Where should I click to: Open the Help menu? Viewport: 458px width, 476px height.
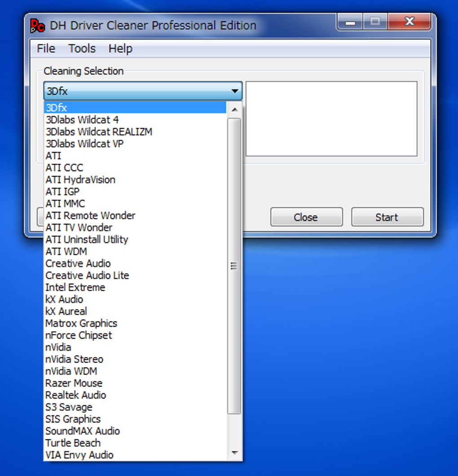click(x=120, y=49)
